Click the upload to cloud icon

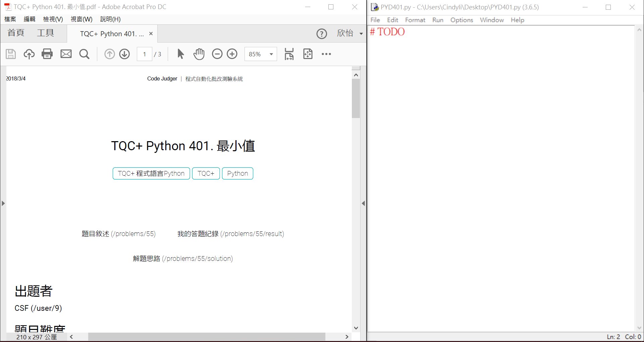29,54
